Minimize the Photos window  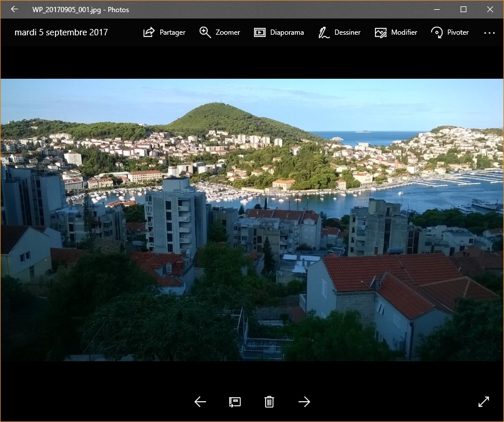click(437, 9)
